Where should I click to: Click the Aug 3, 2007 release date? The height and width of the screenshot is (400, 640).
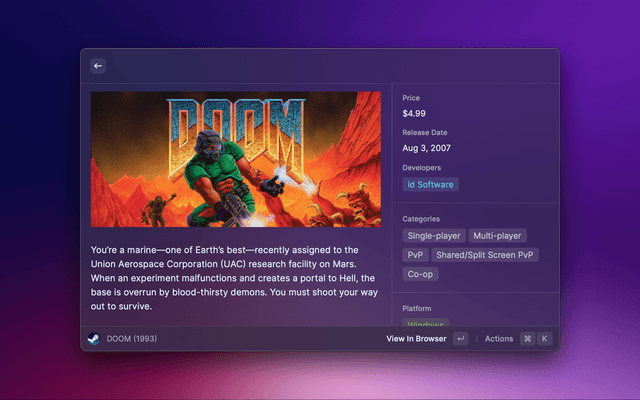point(426,148)
